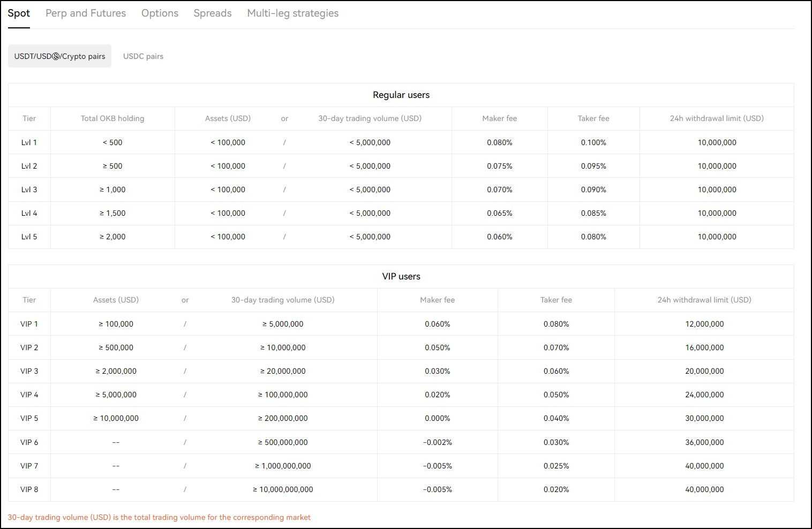Click the 24h withdrawal limit header
The height and width of the screenshot is (529, 812).
[x=717, y=118]
